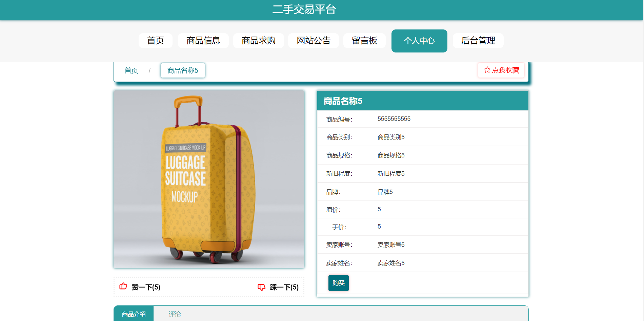Select the 商品介绍 tab
The height and width of the screenshot is (321, 644).
point(134,314)
